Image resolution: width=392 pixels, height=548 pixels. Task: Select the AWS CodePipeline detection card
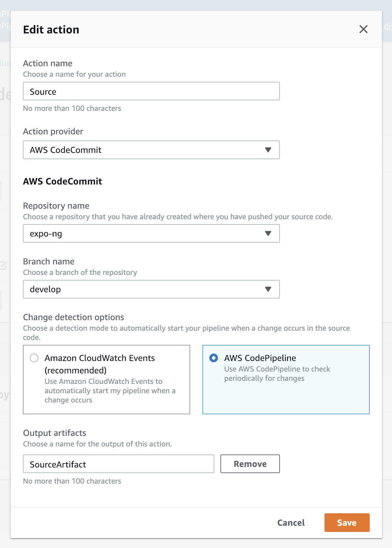click(x=286, y=379)
